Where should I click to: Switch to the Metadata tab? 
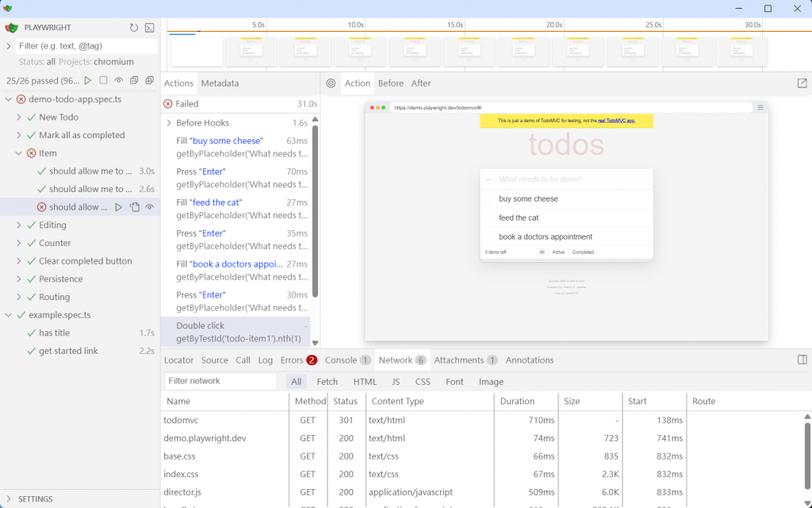220,83
